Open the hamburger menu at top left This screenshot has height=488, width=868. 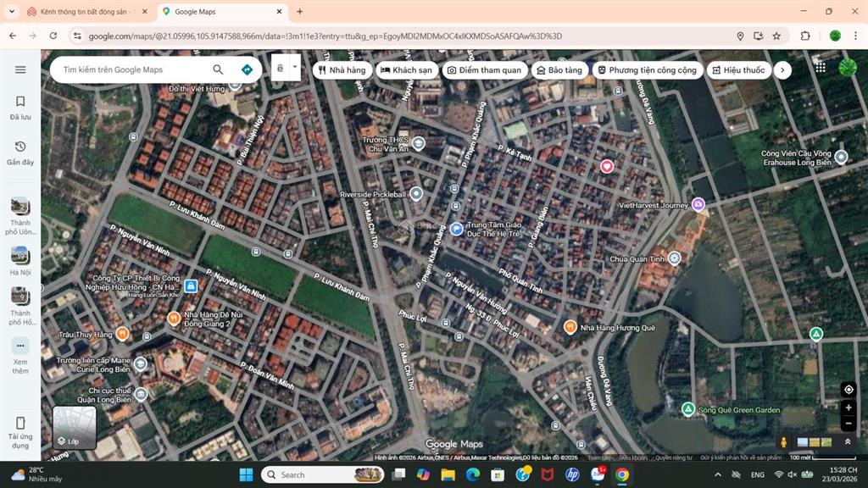tap(20, 69)
